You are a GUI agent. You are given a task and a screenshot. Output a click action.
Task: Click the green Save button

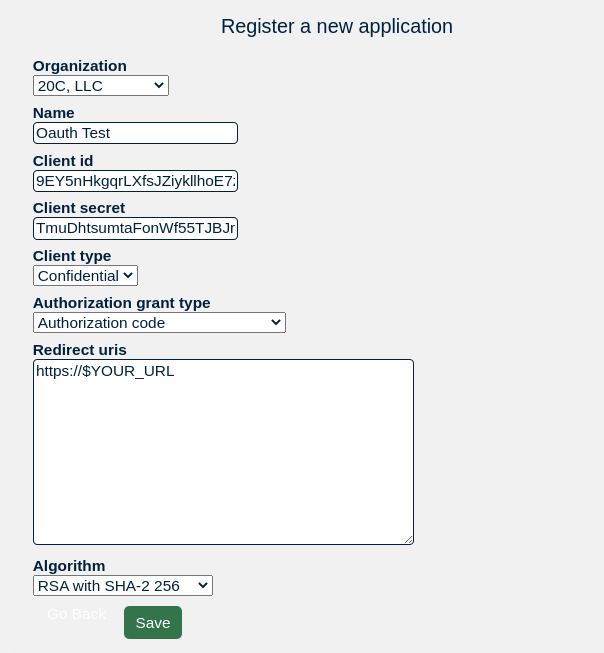click(153, 623)
